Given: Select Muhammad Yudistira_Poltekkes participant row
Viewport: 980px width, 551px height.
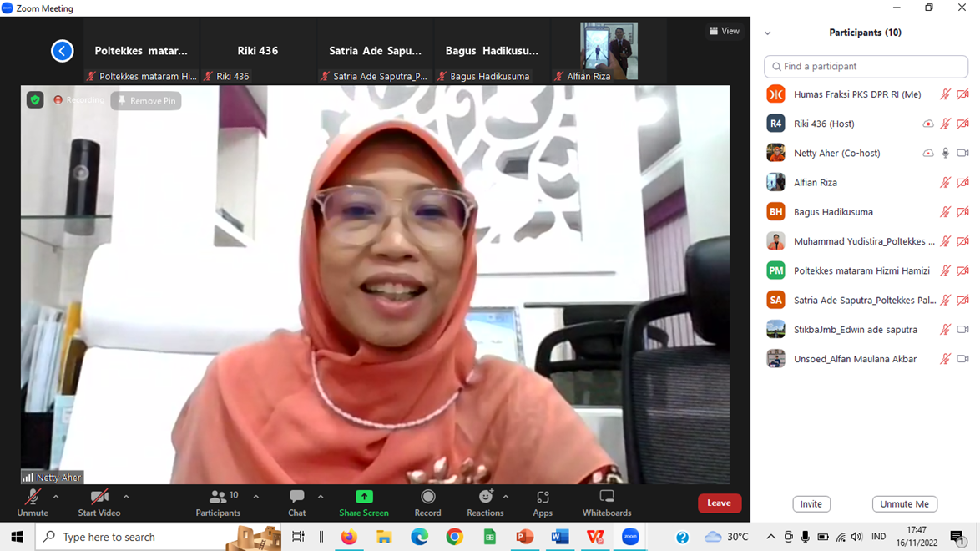Looking at the screenshot, I should click(866, 241).
